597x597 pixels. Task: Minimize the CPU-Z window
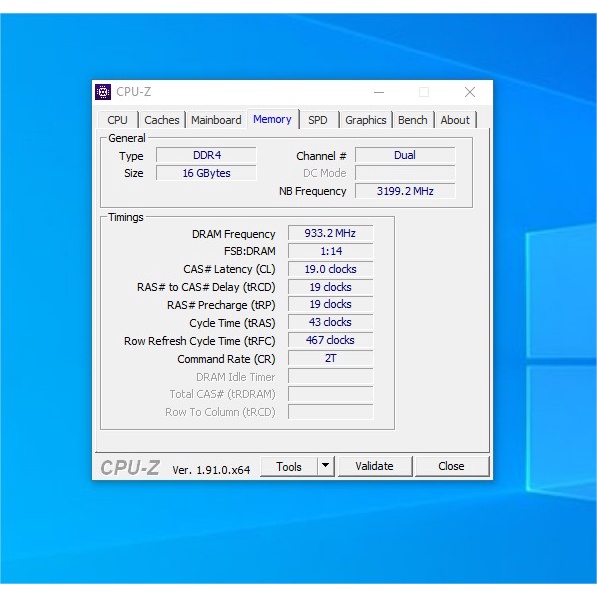pyautogui.click(x=379, y=92)
